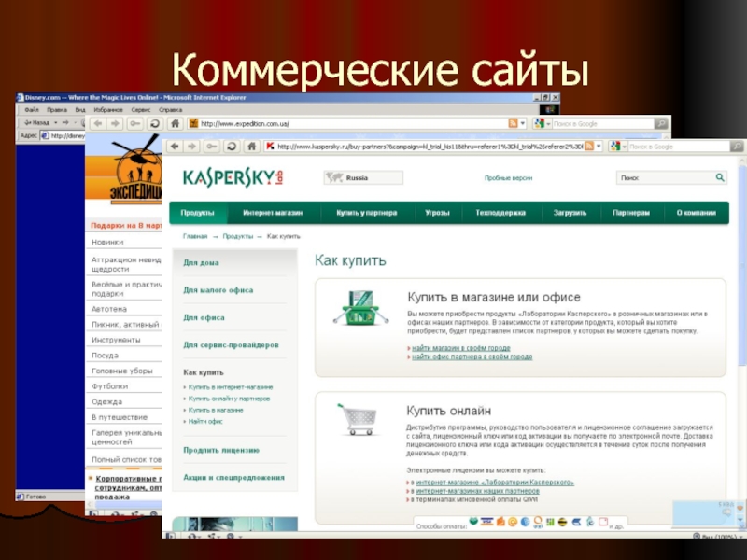Click the key icon in Kaspersky browser toolbar
The image size is (747, 560).
coord(212,147)
